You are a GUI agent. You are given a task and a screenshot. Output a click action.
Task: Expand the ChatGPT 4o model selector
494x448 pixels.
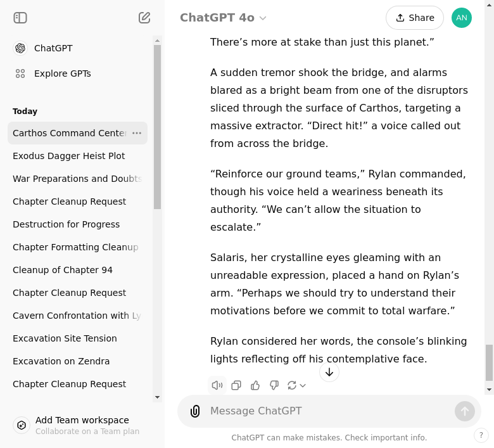(x=223, y=18)
